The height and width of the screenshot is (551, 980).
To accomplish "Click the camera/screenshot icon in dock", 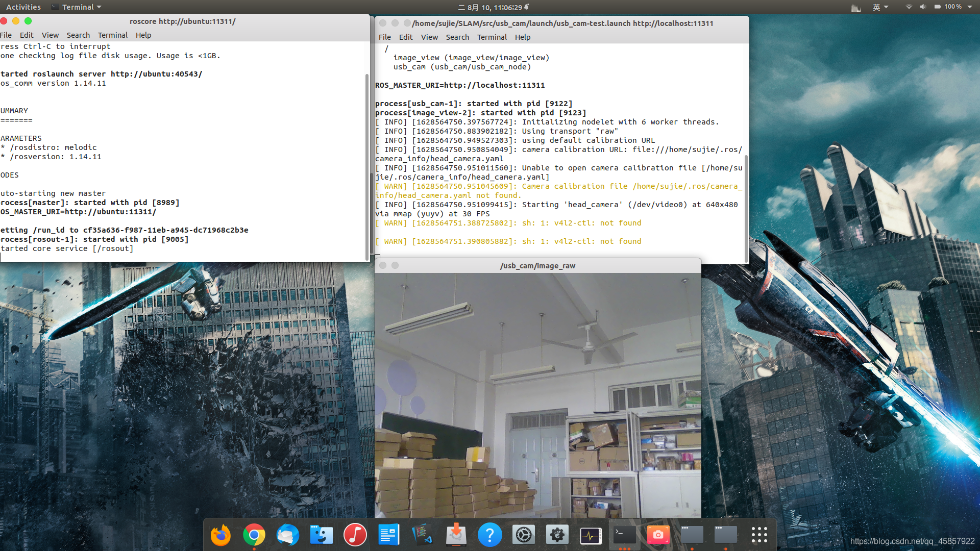I will click(657, 535).
